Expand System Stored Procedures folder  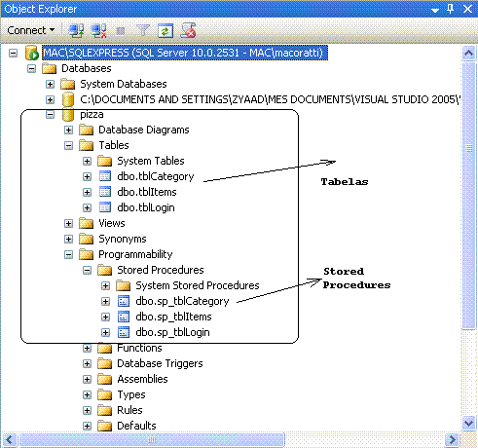point(105,286)
